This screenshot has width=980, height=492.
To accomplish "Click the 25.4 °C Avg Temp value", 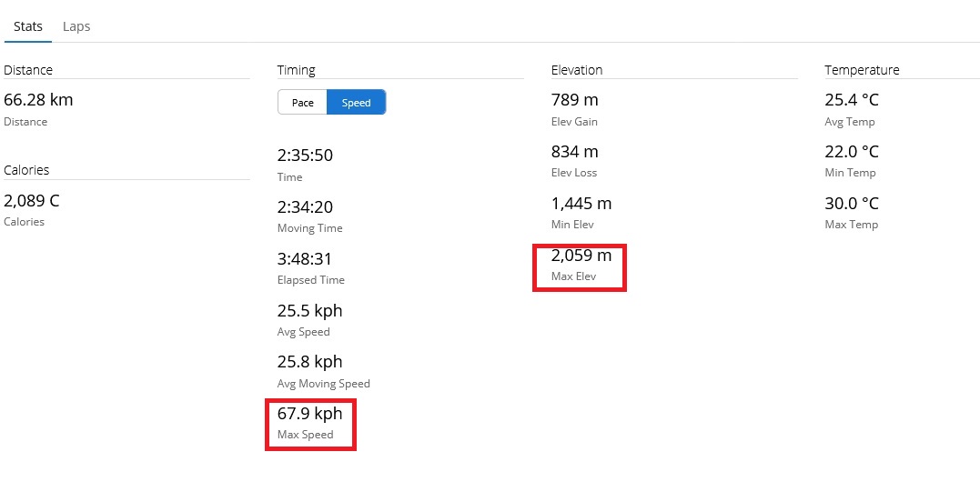I will (852, 100).
